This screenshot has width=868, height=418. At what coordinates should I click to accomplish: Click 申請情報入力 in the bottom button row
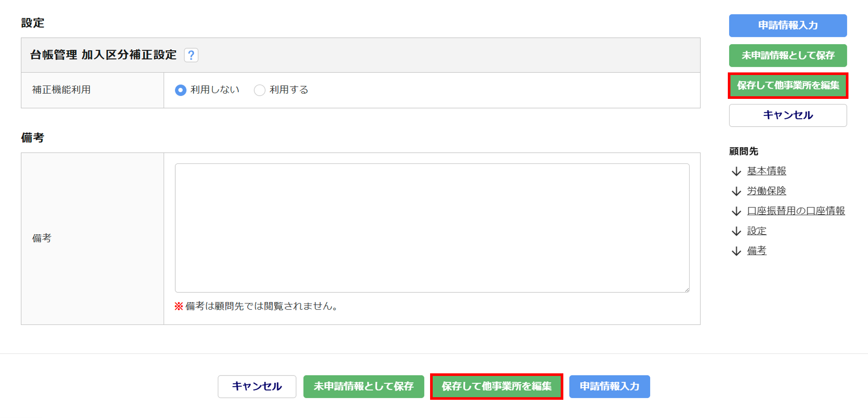click(609, 386)
